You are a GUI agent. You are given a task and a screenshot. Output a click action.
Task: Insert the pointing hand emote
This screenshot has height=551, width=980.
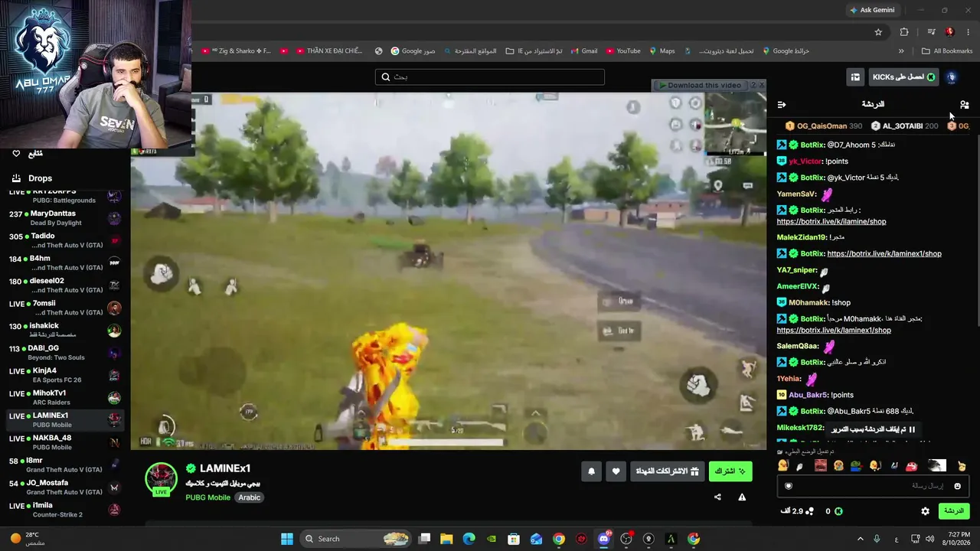[962, 465]
